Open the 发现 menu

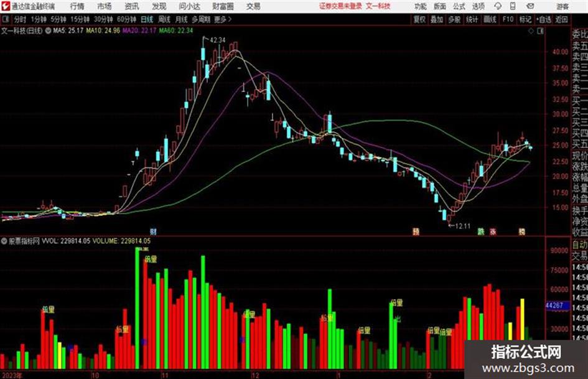click(159, 6)
